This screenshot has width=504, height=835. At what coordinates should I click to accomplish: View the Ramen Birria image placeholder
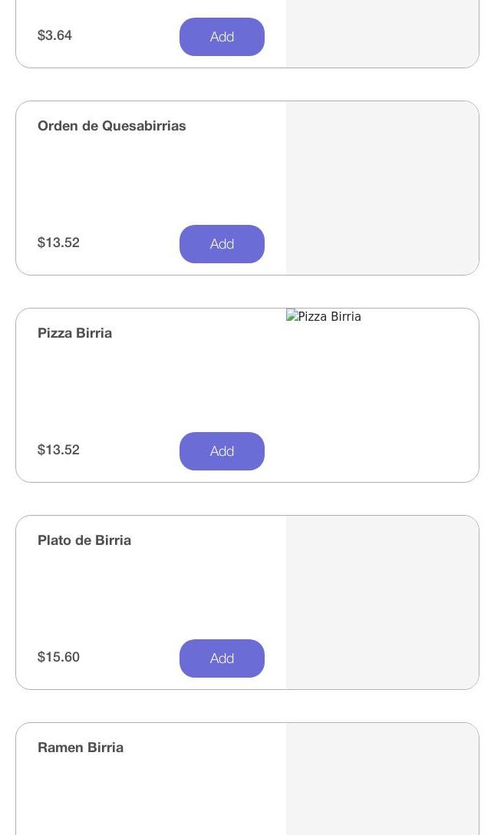[x=382, y=779]
